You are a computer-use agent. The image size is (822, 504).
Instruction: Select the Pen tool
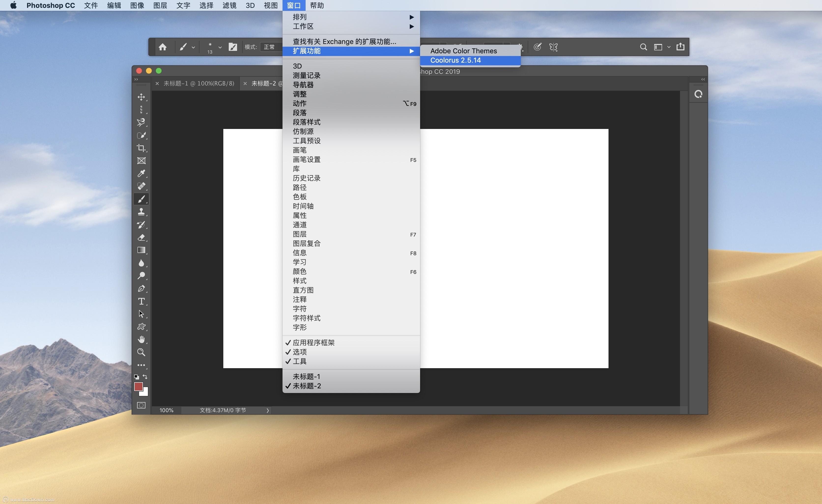141,289
